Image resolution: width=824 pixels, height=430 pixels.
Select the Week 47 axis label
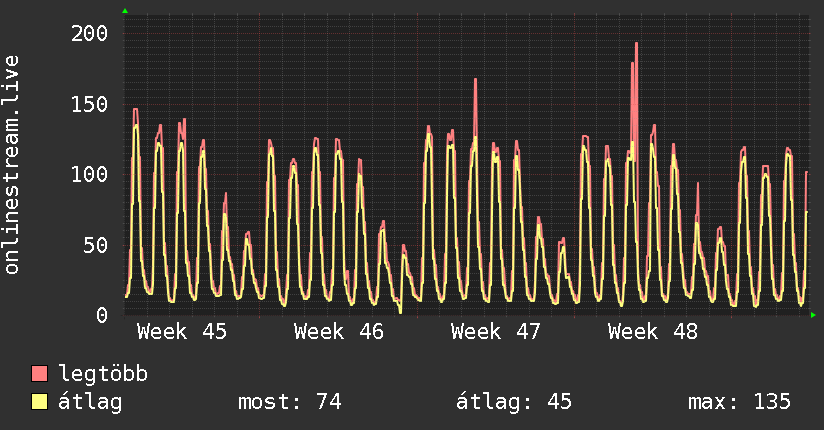(495, 332)
